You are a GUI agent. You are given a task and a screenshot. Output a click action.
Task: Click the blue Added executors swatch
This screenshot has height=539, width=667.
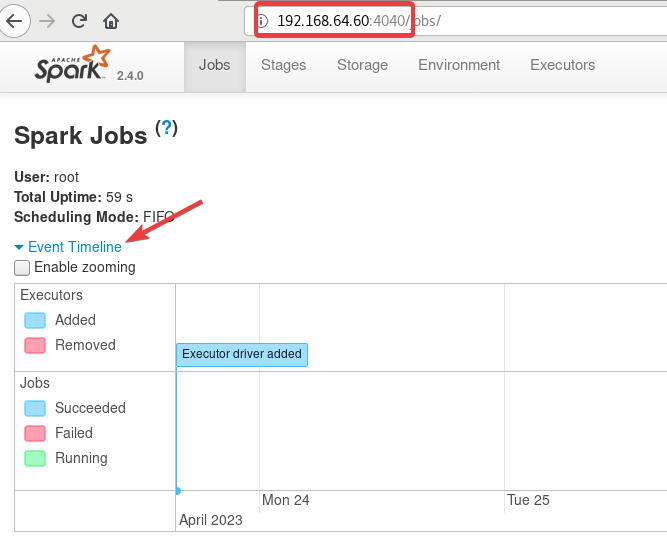point(35,320)
